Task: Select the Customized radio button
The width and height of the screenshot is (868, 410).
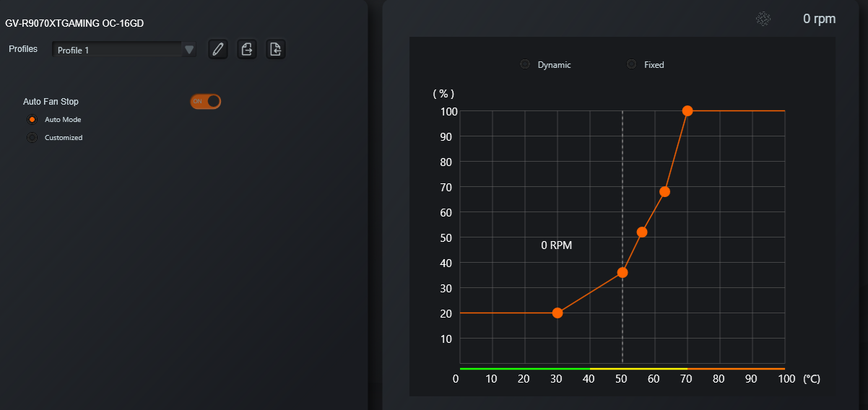Action: (x=32, y=137)
